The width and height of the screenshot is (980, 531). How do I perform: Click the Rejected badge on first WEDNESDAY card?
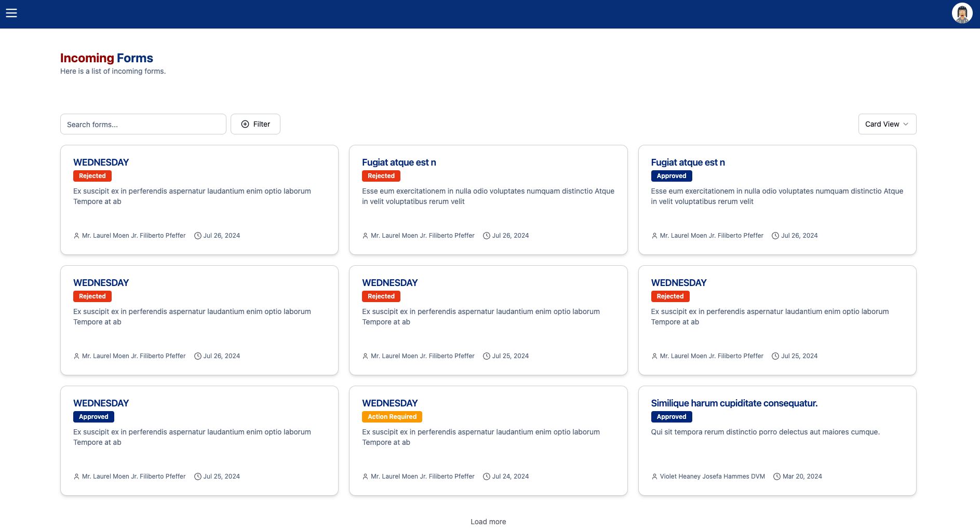pyautogui.click(x=92, y=176)
